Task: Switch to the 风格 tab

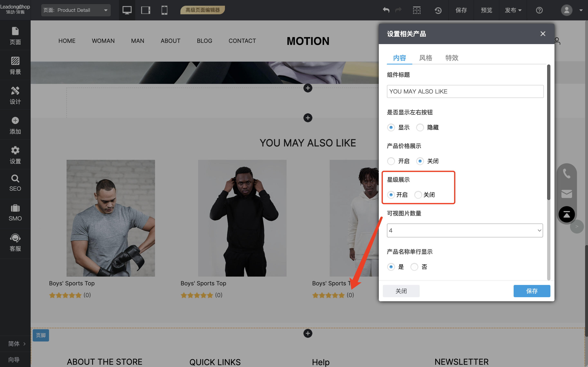Action: click(426, 58)
